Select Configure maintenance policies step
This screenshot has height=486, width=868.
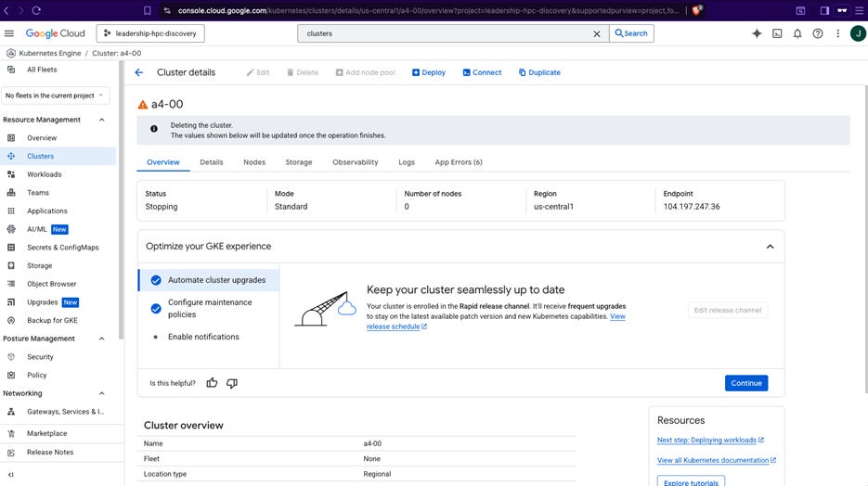pos(209,308)
